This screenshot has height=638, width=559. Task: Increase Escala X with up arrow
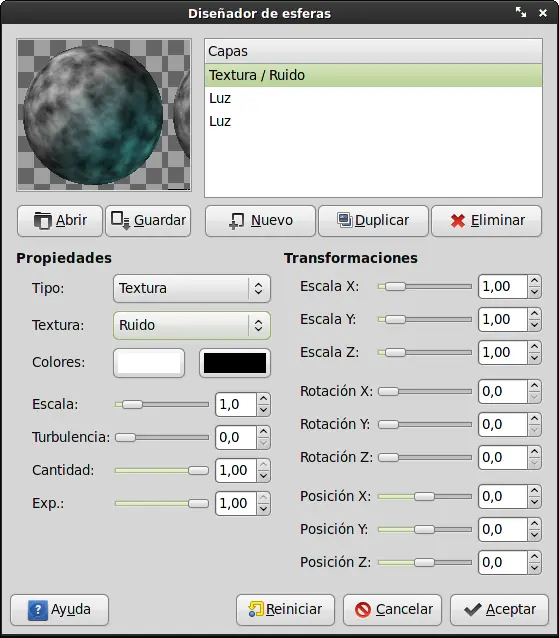click(534, 281)
